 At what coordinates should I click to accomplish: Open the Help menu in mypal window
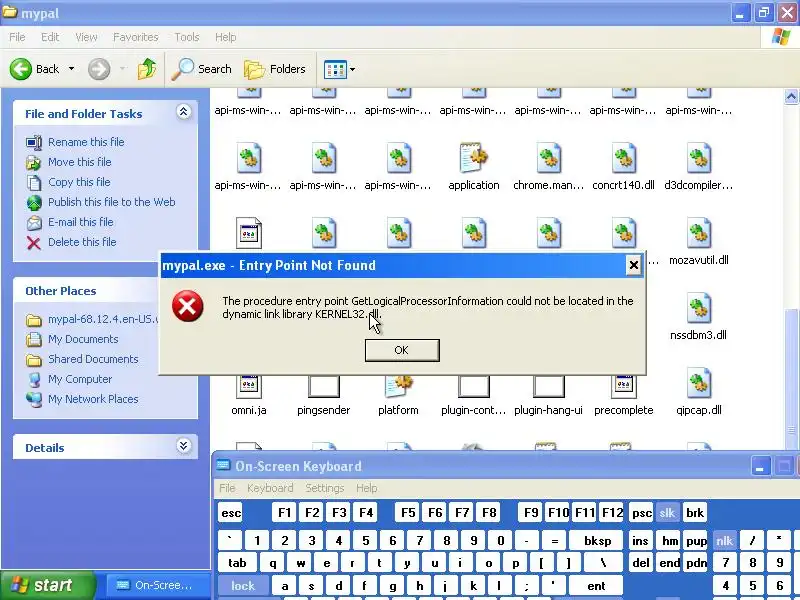point(226,37)
